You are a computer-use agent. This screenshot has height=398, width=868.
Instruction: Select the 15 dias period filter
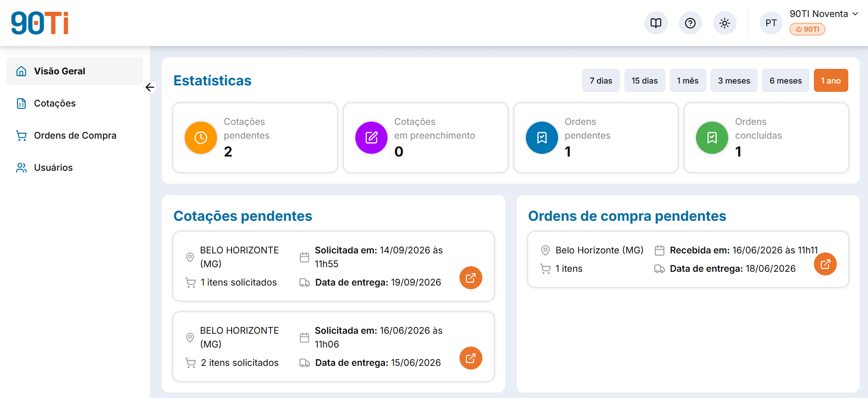point(645,80)
